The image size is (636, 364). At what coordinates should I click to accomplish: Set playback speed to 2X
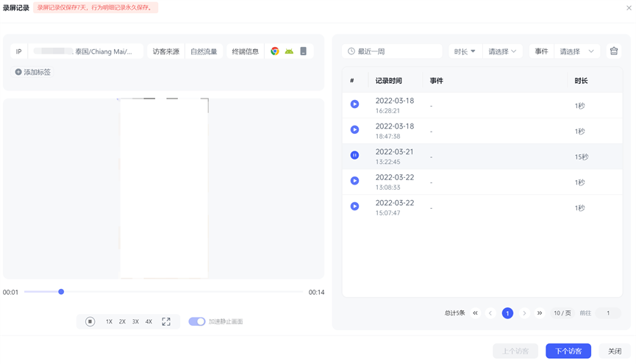point(122,321)
